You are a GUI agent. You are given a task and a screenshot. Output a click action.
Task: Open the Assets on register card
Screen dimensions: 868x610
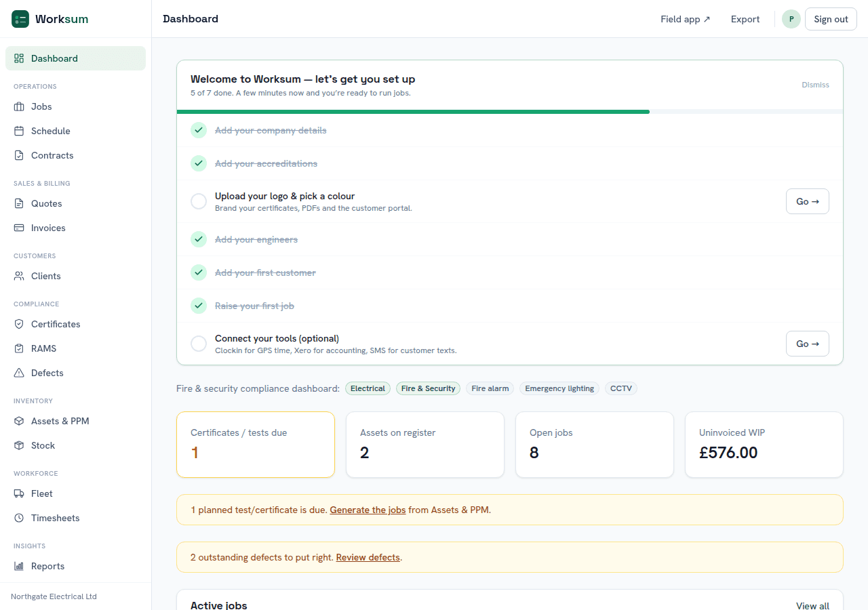pyautogui.click(x=425, y=445)
